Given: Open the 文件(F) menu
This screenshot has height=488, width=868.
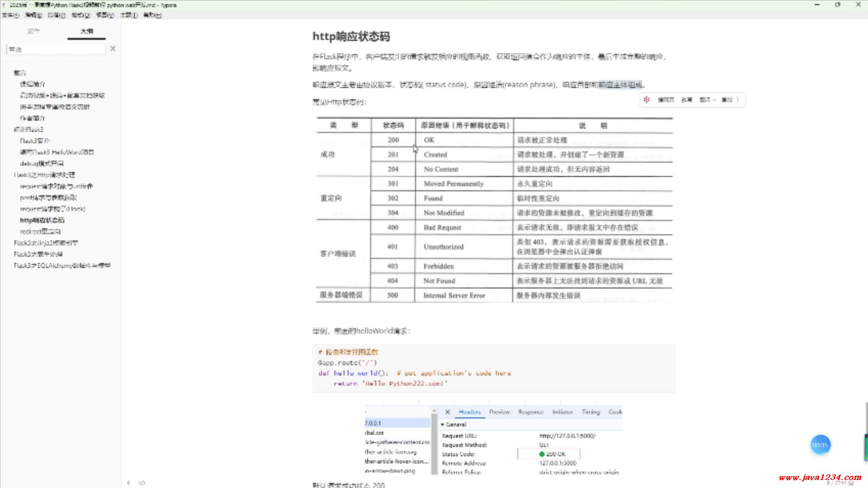Looking at the screenshot, I should pyautogui.click(x=10, y=15).
